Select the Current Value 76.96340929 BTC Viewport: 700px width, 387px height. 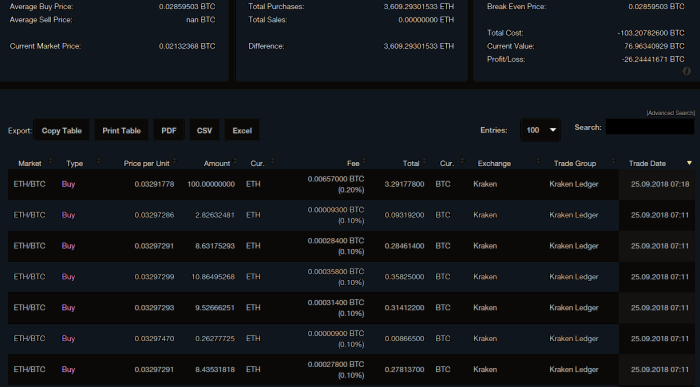pos(654,46)
